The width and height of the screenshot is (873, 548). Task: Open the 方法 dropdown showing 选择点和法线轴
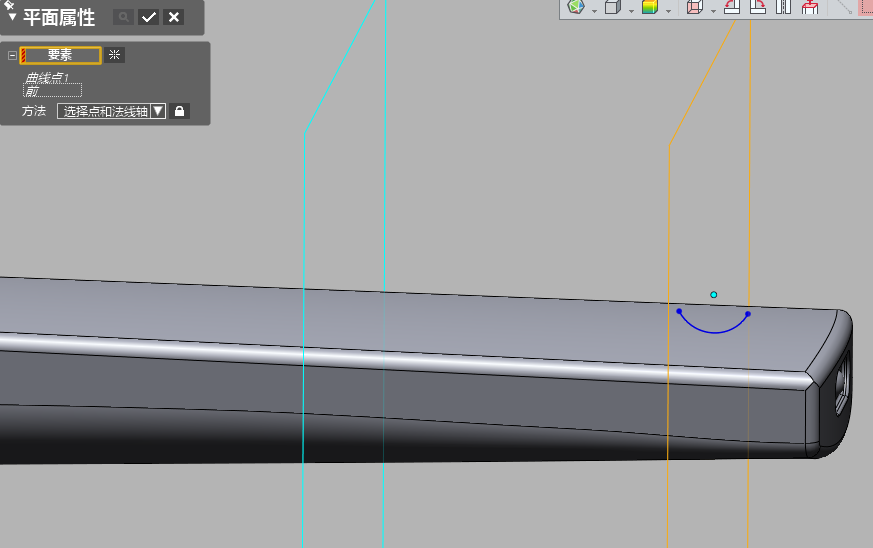click(111, 111)
